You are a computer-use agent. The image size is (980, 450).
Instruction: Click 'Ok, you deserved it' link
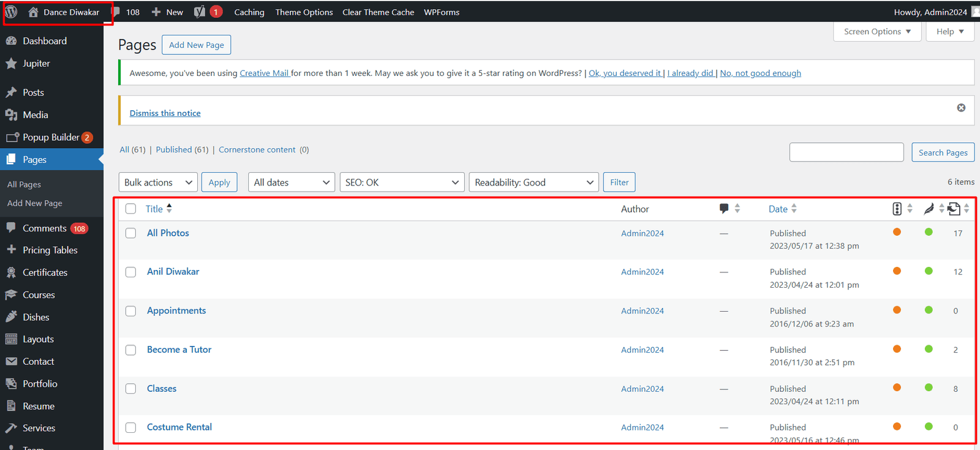coord(625,73)
